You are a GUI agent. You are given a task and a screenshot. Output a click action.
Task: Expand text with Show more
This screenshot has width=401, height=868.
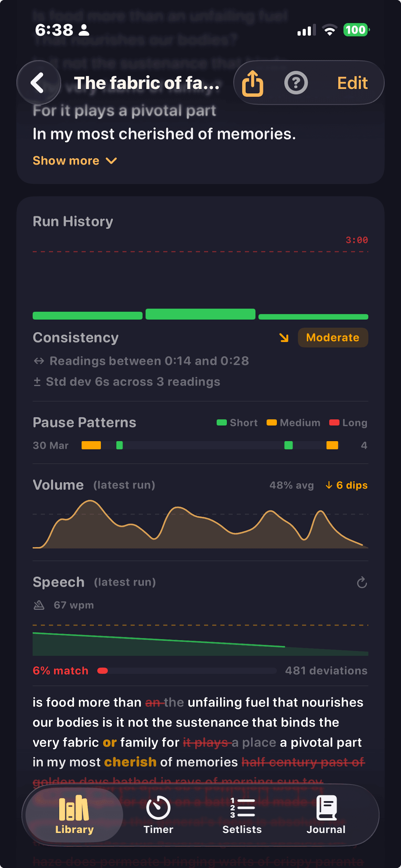tap(66, 161)
